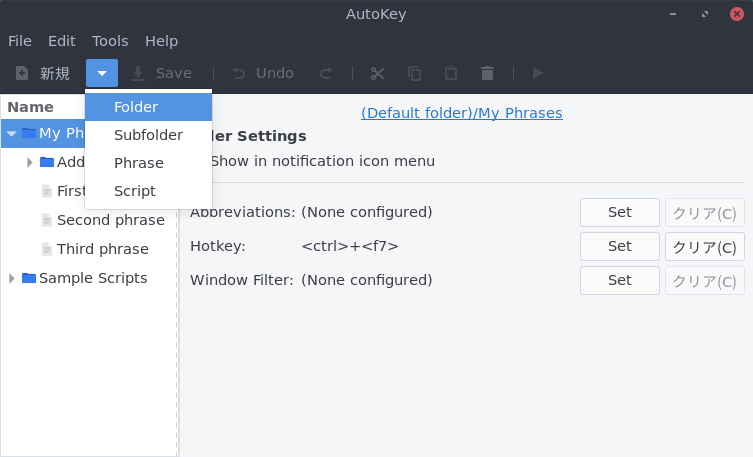
Task: Choose Script from the New dropdown
Action: pyautogui.click(x=148, y=191)
